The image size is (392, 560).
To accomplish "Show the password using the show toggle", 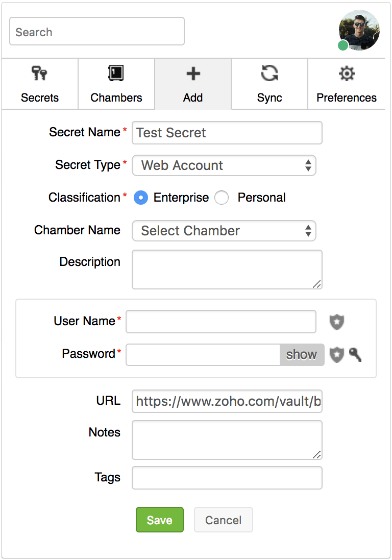I will pyautogui.click(x=302, y=355).
